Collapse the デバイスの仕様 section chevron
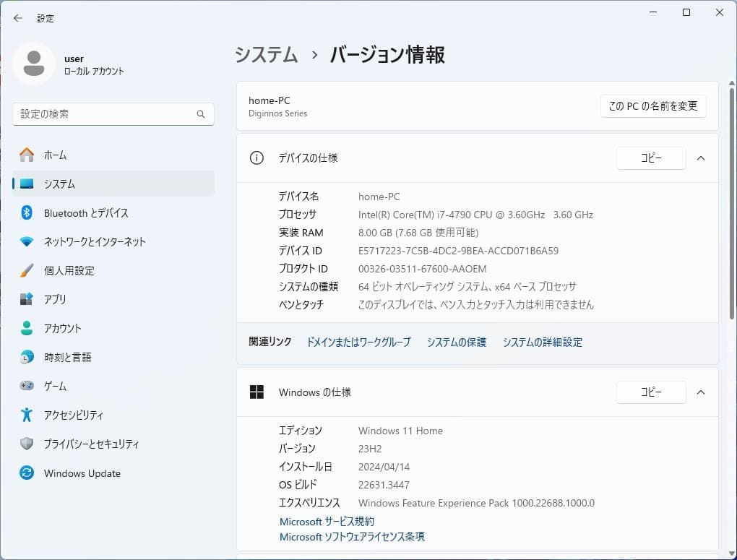This screenshot has height=560, width=737. click(699, 158)
